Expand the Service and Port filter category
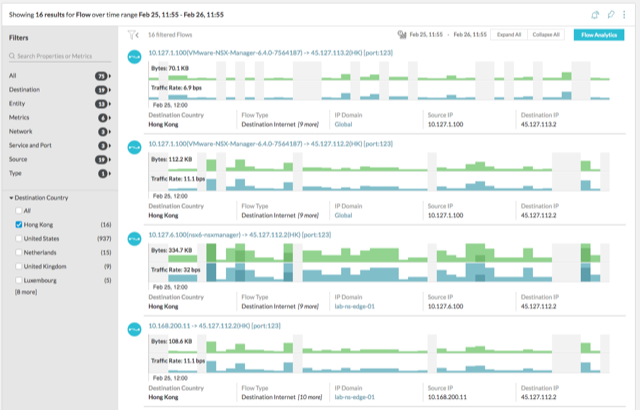This screenshot has width=640, height=410. click(x=110, y=146)
